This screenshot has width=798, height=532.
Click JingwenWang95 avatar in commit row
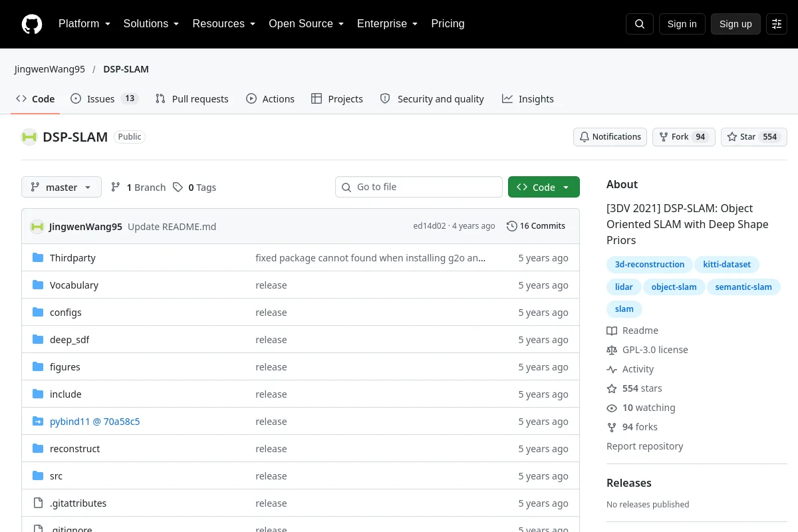[37, 226]
